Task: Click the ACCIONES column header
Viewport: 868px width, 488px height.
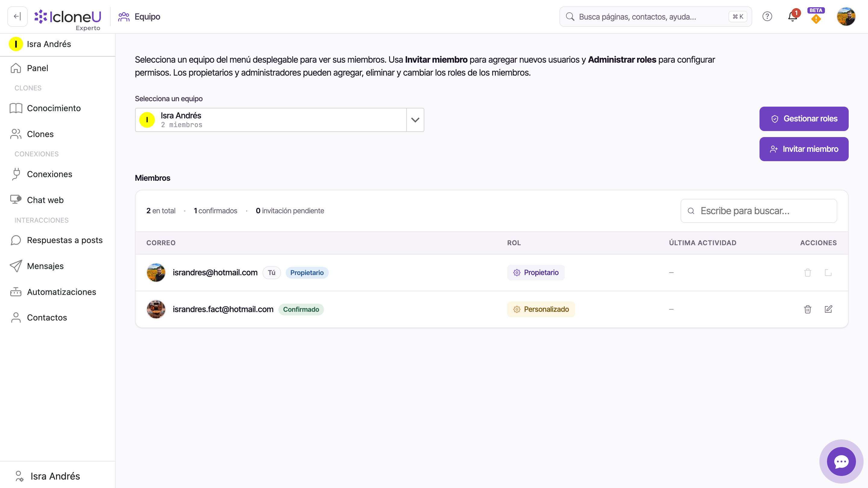Action: 819,243
